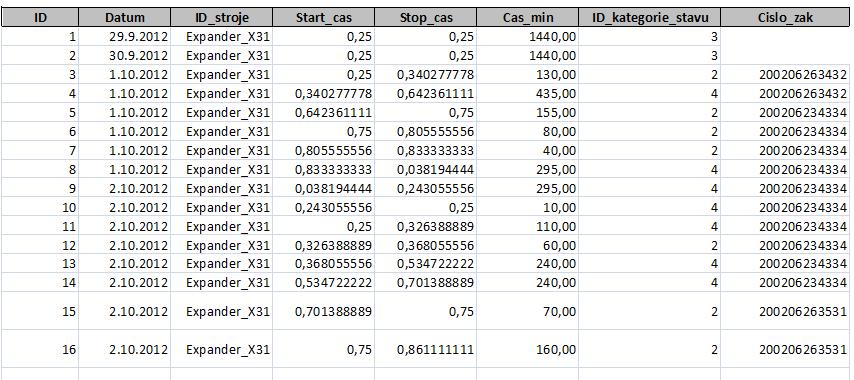
Task: Select the ID_kategorie_stavu column header
Action: (x=650, y=17)
